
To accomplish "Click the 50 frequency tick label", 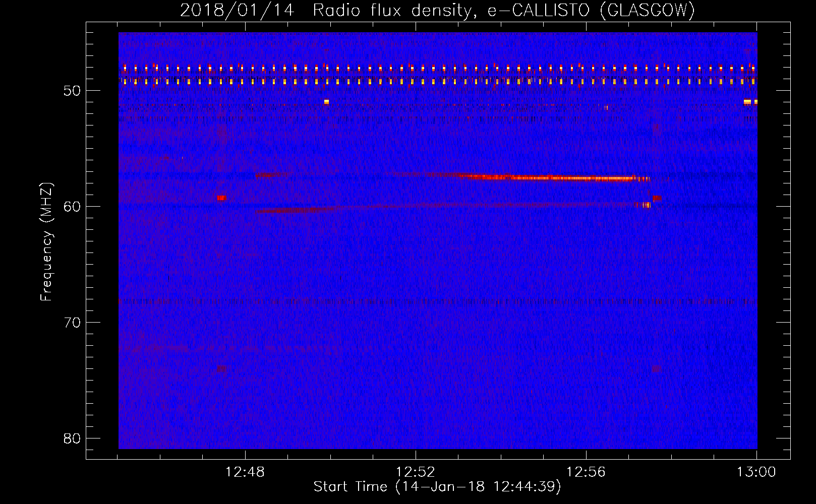I will coord(72,91).
